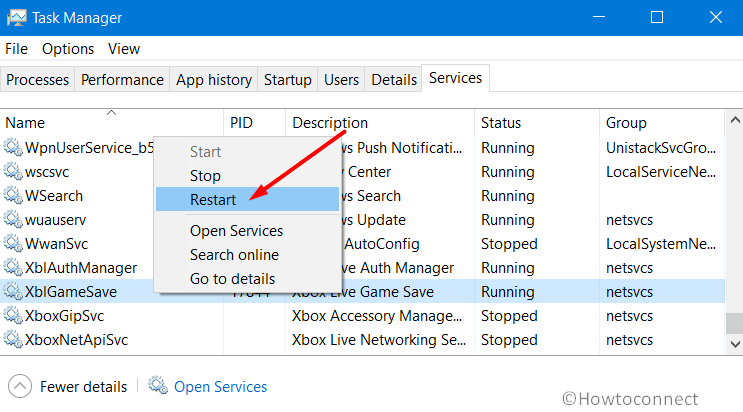This screenshot has width=743, height=412.
Task: Click UnistackSvcGro... group cell
Action: click(x=661, y=147)
